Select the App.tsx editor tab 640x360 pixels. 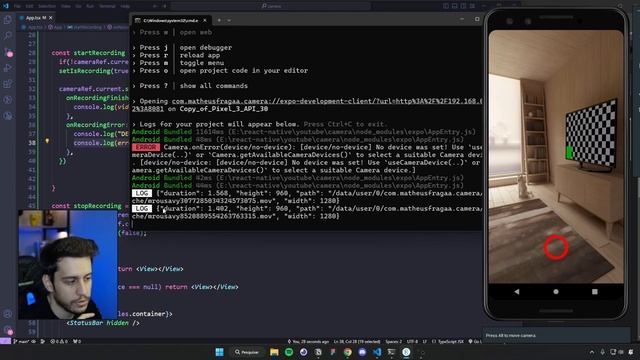point(35,18)
